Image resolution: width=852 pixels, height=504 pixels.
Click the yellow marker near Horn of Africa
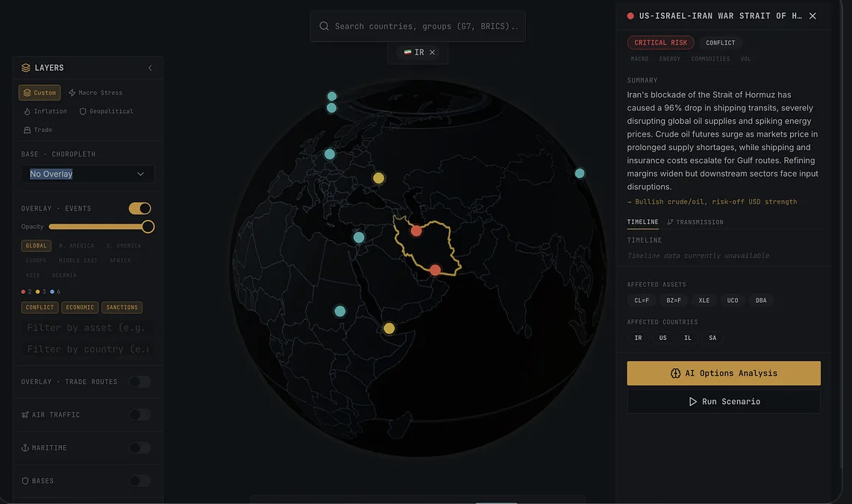pyautogui.click(x=389, y=329)
